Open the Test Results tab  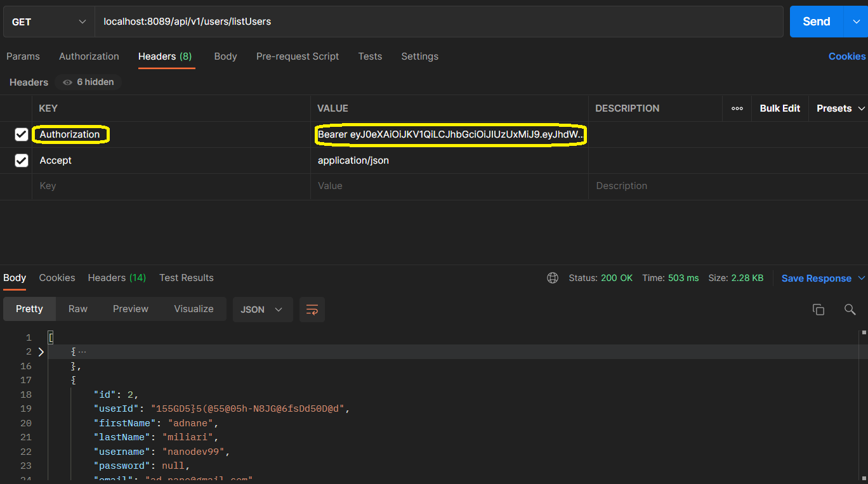point(186,277)
